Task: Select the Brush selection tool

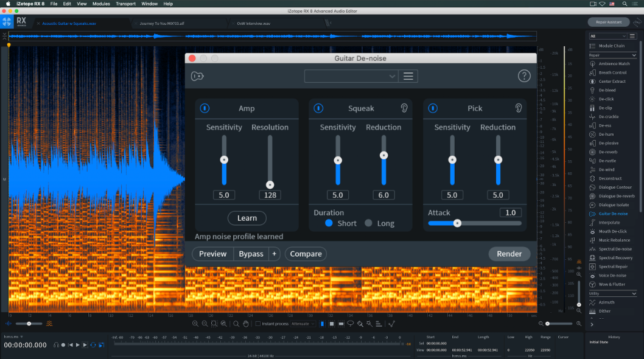Action: point(360,324)
